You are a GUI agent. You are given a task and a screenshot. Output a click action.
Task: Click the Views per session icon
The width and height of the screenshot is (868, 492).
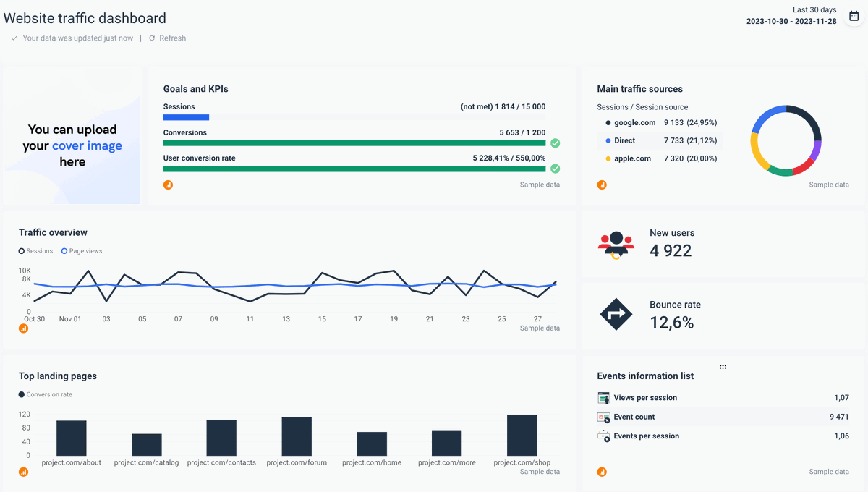[x=604, y=398]
